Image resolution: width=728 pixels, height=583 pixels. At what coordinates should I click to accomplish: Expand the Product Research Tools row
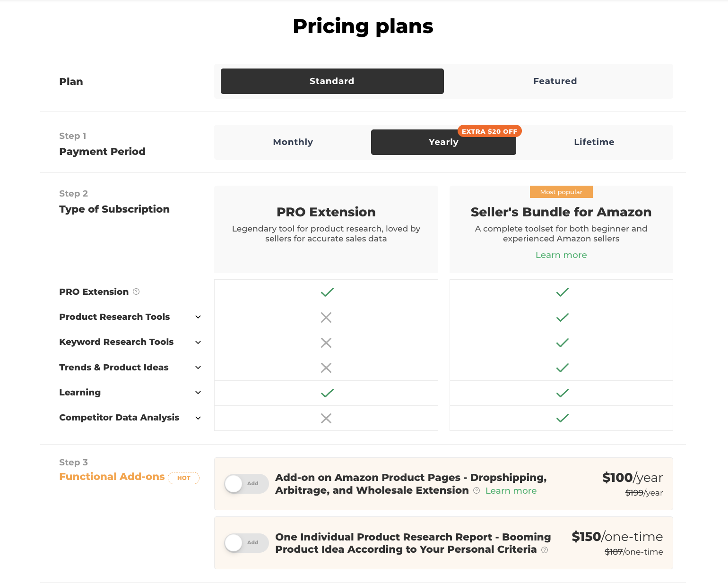[198, 317]
